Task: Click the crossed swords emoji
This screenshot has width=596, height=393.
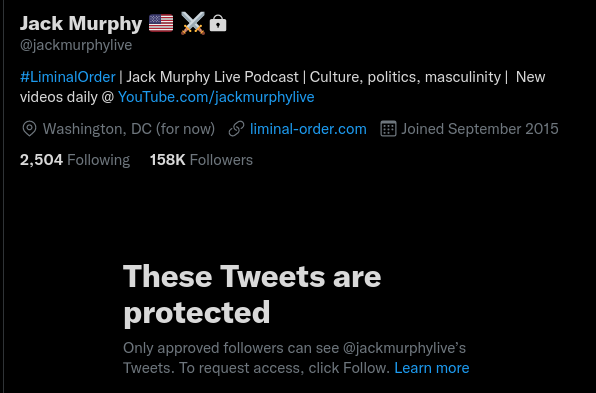Action: click(x=193, y=23)
